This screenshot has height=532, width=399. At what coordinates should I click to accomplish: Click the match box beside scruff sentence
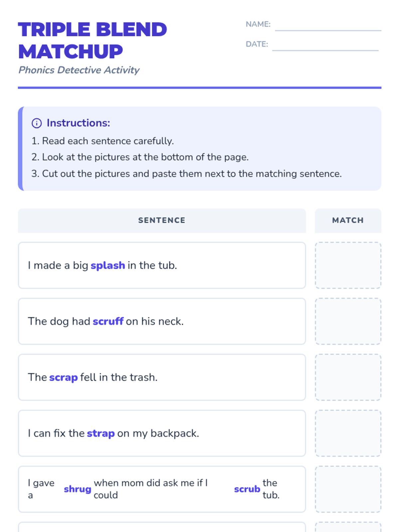348,321
